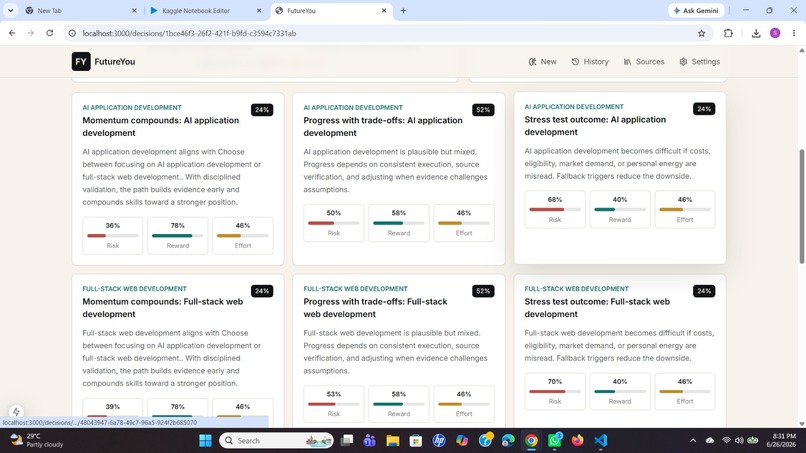Click the 78% Reward bar in AI Momentum card

178,235
